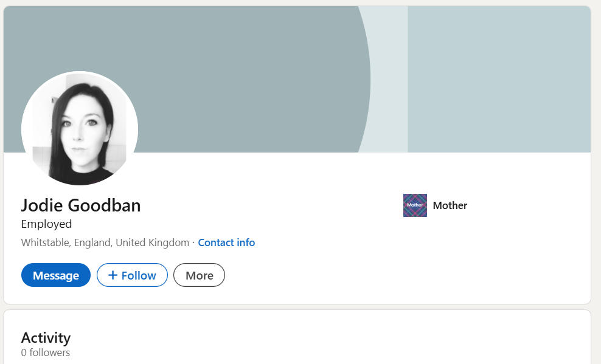601x364 pixels.
Task: Click the pale strip in the cover banner
Action: pos(389,79)
